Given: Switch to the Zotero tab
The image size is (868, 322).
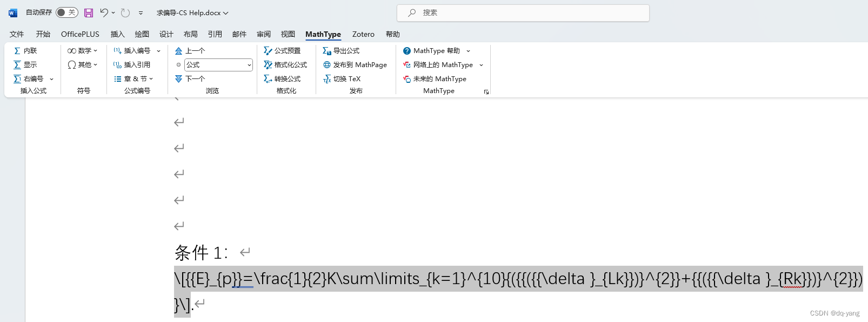Looking at the screenshot, I should [363, 34].
